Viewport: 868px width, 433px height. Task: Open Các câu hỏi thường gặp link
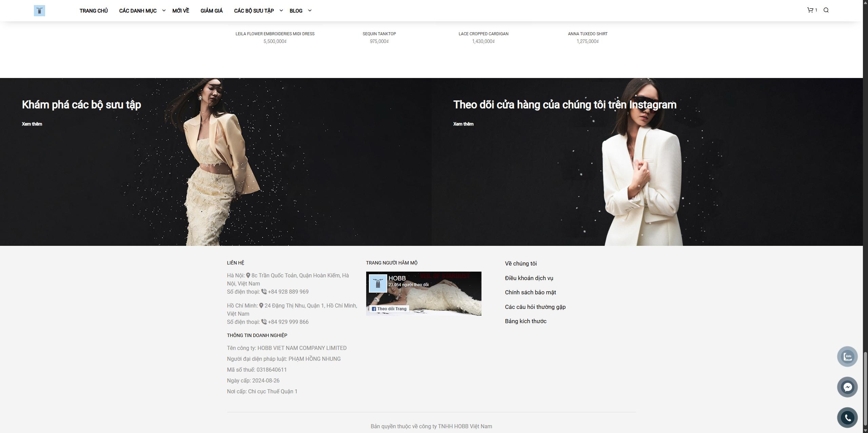(535, 307)
